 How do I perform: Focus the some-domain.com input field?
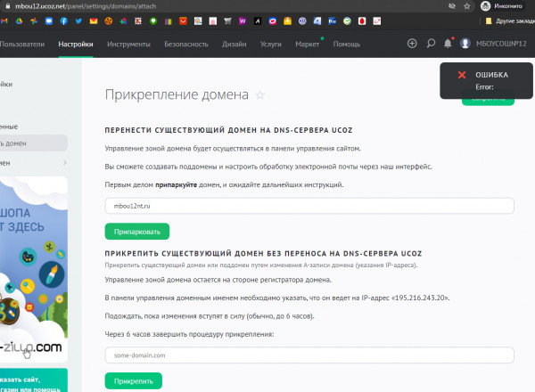click(x=309, y=355)
